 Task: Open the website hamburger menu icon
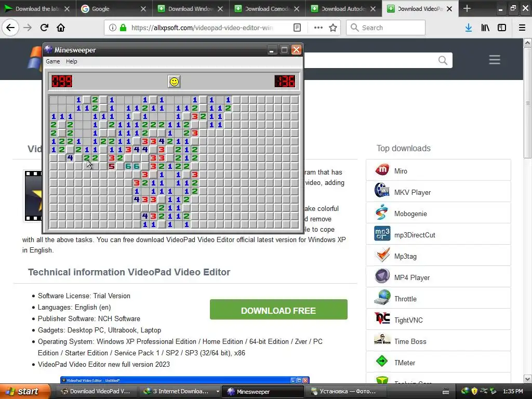pyautogui.click(x=495, y=60)
